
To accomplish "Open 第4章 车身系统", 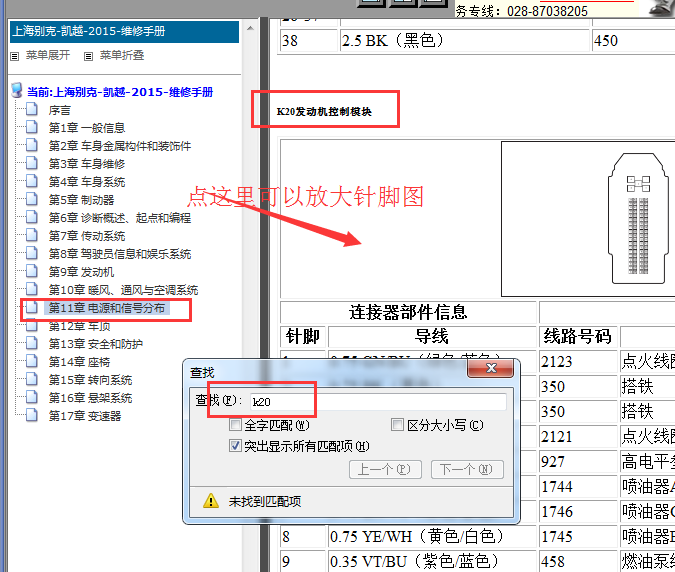I will point(87,182).
